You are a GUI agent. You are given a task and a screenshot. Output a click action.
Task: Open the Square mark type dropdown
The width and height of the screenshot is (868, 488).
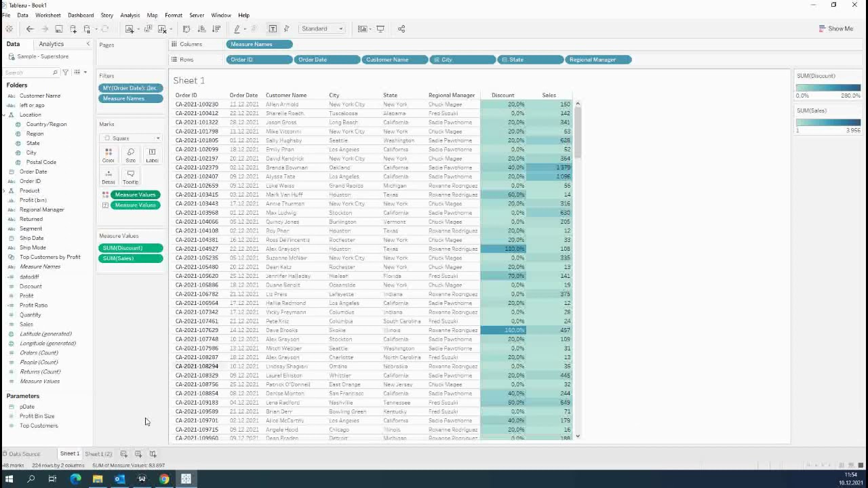(130, 138)
